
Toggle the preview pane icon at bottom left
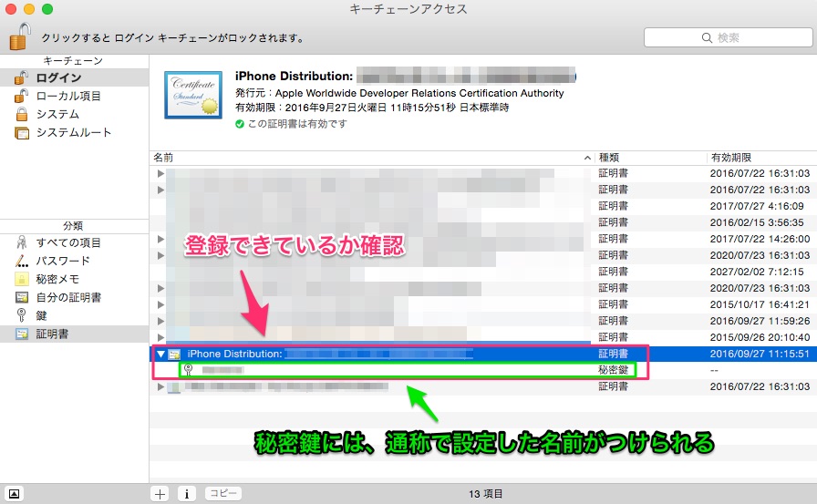click(x=14, y=494)
